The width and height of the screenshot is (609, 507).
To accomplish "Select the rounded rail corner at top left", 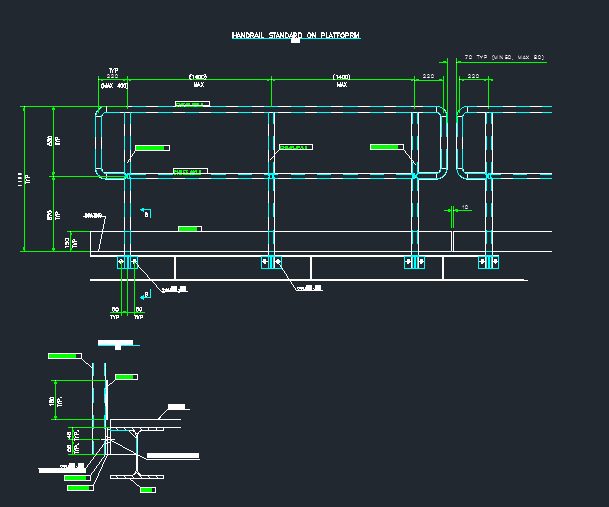I will pyautogui.click(x=100, y=112).
